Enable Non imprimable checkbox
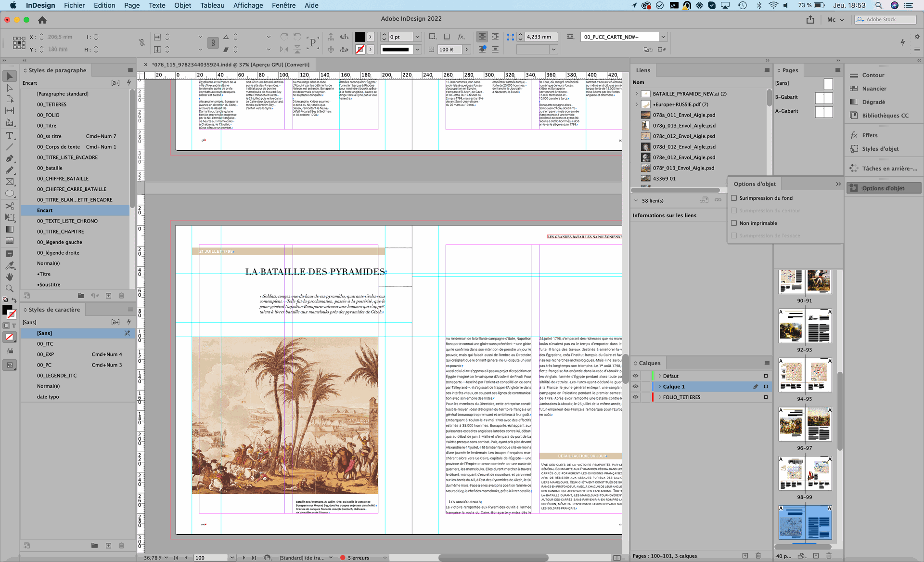 [734, 223]
